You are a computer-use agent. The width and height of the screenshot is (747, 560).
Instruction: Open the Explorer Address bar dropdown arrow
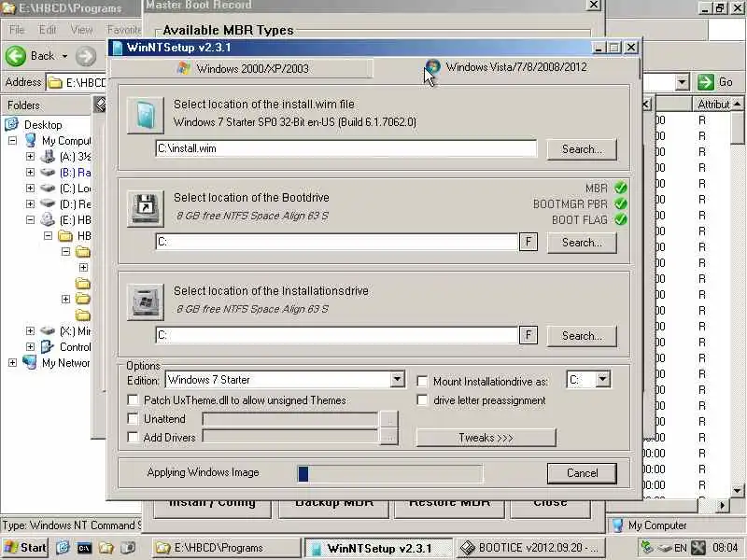682,82
